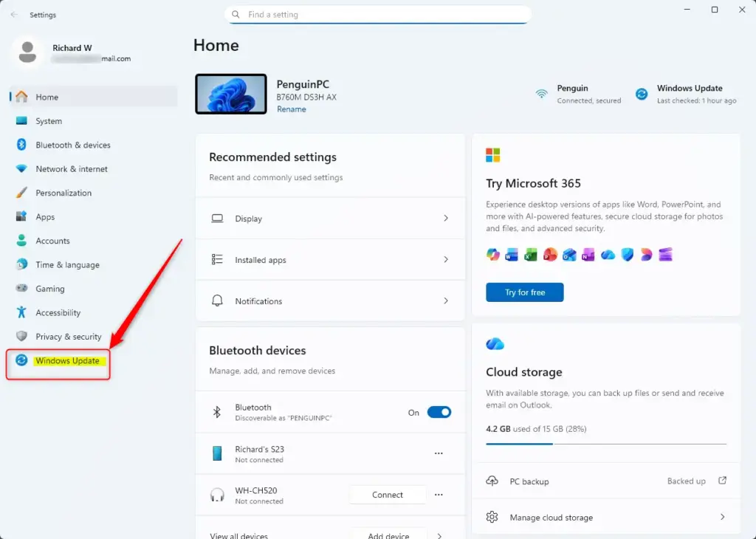Click the Windows Update sync icon in sidebar
The height and width of the screenshot is (539, 756).
click(x=21, y=360)
